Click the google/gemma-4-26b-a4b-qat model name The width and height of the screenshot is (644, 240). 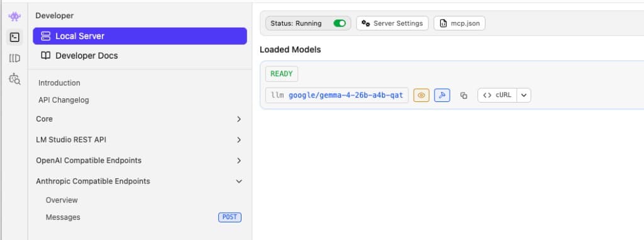[346, 96]
